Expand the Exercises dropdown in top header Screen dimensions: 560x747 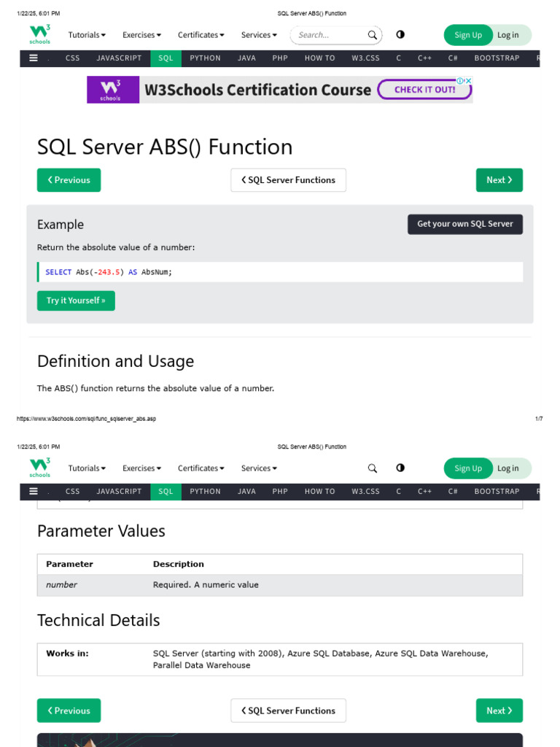click(x=141, y=35)
